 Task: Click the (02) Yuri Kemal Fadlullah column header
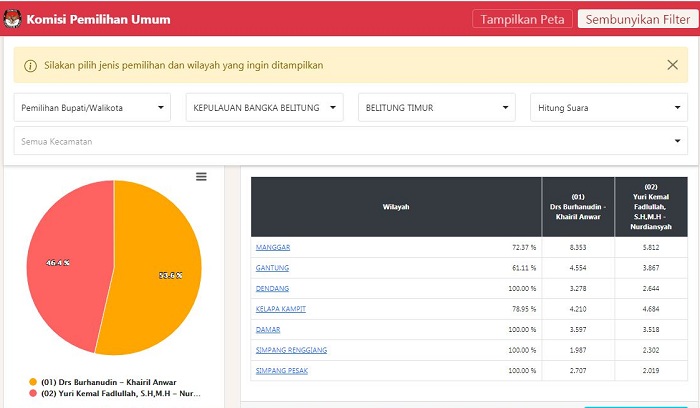click(651, 207)
